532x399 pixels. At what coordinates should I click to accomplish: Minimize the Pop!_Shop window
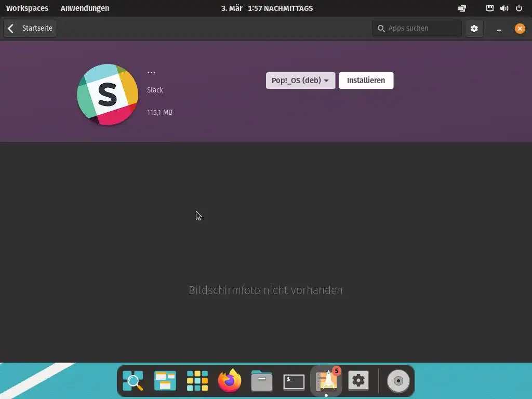(499, 29)
